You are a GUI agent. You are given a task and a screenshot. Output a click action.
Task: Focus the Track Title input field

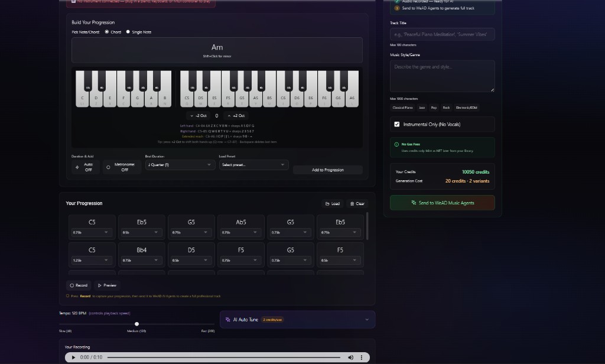click(442, 34)
